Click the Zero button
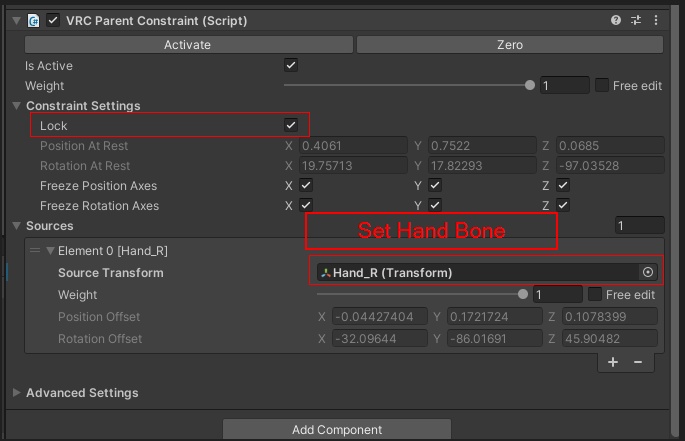This screenshot has width=685, height=441. click(x=510, y=45)
